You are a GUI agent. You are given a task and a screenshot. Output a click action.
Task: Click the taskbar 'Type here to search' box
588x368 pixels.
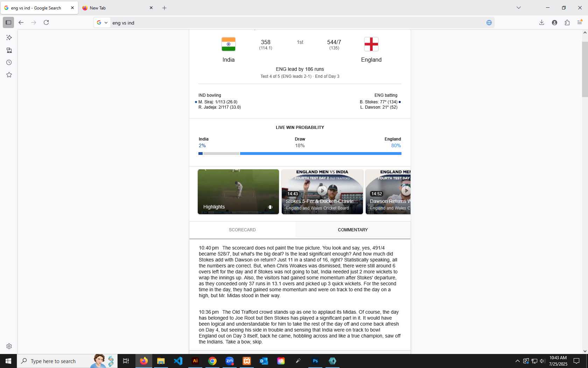pyautogui.click(x=66, y=361)
